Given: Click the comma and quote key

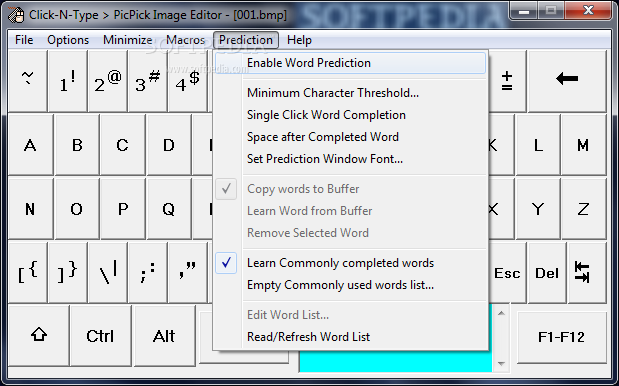Looking at the screenshot, I should tap(188, 272).
